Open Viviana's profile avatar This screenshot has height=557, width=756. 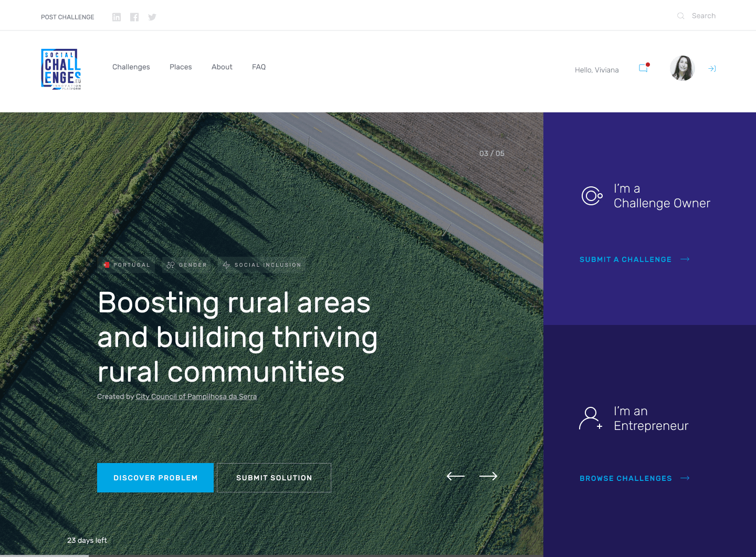pos(682,68)
